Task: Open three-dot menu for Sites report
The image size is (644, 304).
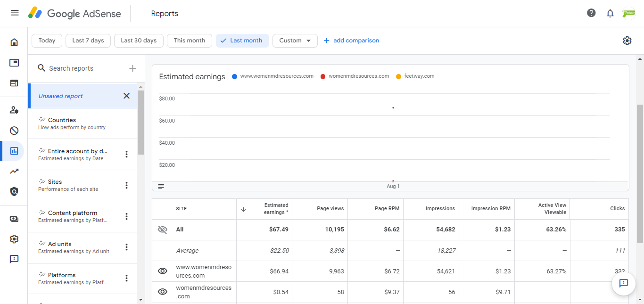Action: pos(126,185)
